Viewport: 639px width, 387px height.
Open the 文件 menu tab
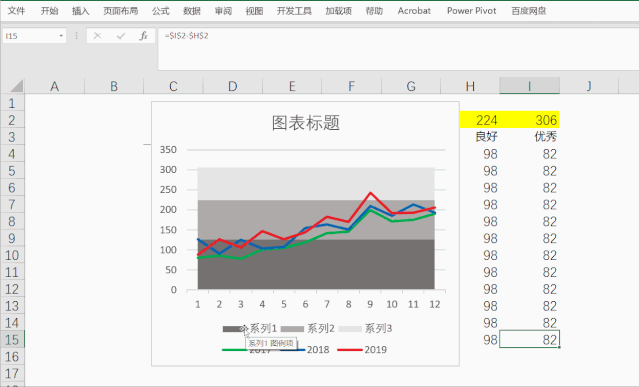click(16, 11)
